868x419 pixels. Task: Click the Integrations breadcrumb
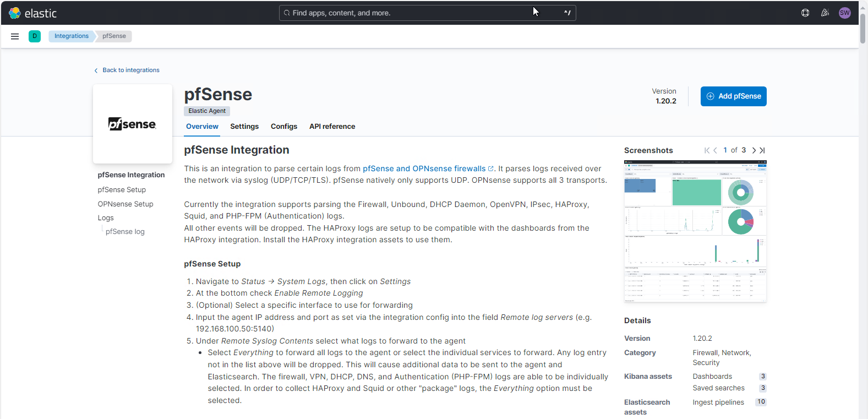point(72,36)
